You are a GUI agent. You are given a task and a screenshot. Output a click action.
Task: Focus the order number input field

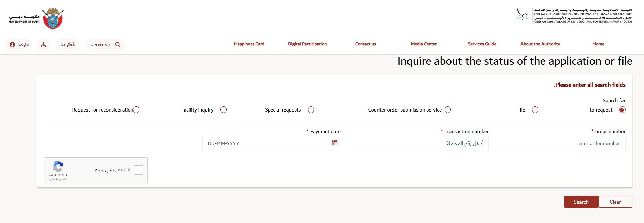pos(557,144)
